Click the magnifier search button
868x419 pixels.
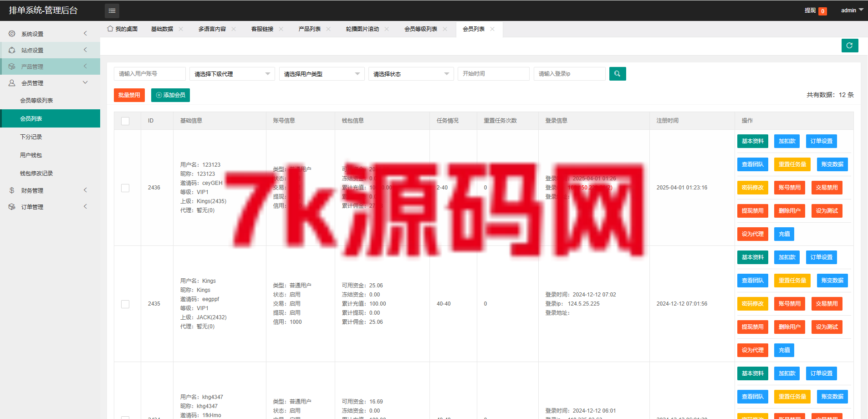pyautogui.click(x=618, y=74)
